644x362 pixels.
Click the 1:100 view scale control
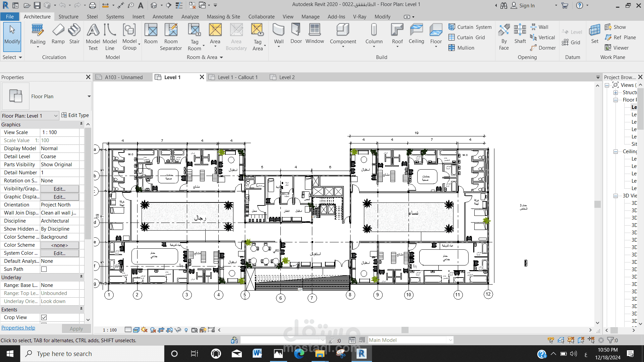coord(110,330)
